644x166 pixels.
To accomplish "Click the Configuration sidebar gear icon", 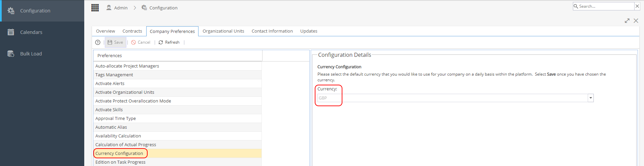I will point(11,11).
